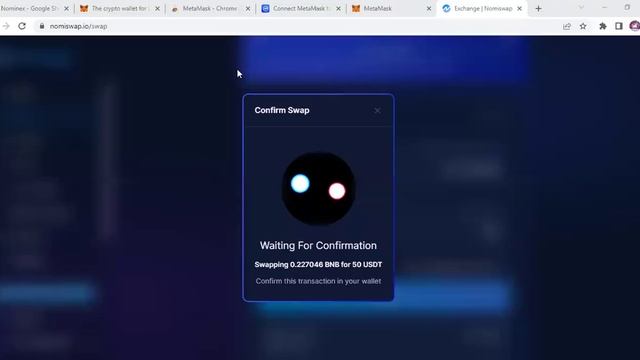This screenshot has height=360, width=640.
Task: Close the Connect MetaMask tab
Action: coord(338,9)
